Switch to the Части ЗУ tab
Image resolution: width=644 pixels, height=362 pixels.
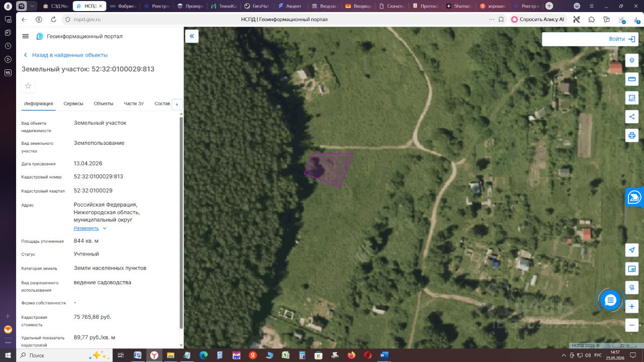134,104
